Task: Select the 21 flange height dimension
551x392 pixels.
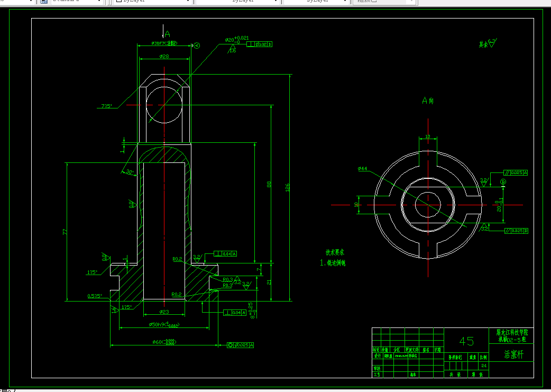Action: click(x=269, y=282)
